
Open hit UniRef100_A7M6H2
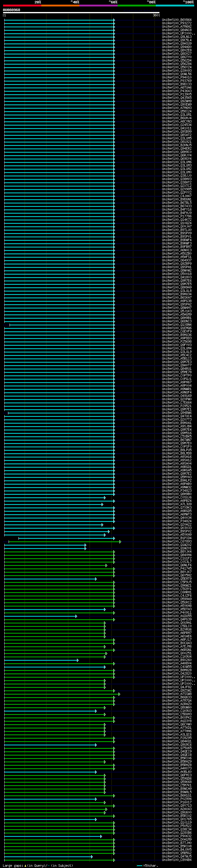click(177, 26)
